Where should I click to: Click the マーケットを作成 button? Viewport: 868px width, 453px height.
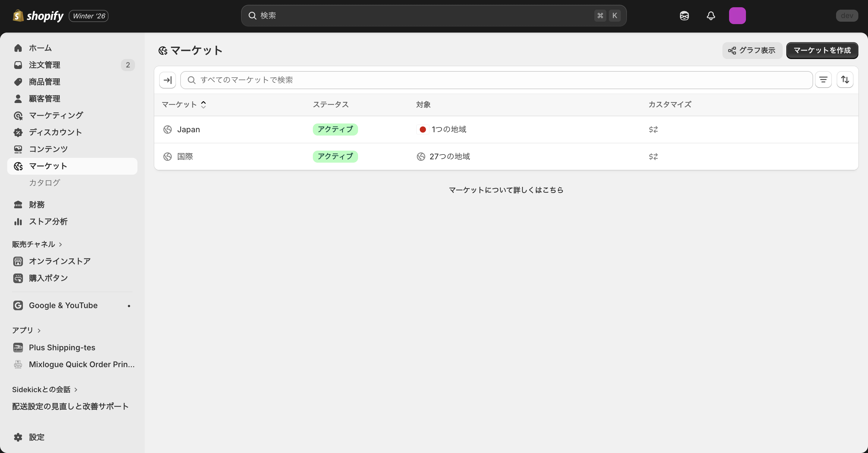click(822, 51)
